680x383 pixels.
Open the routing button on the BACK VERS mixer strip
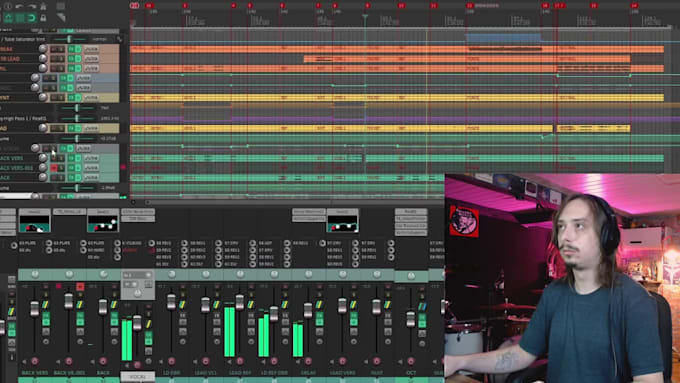point(45,305)
